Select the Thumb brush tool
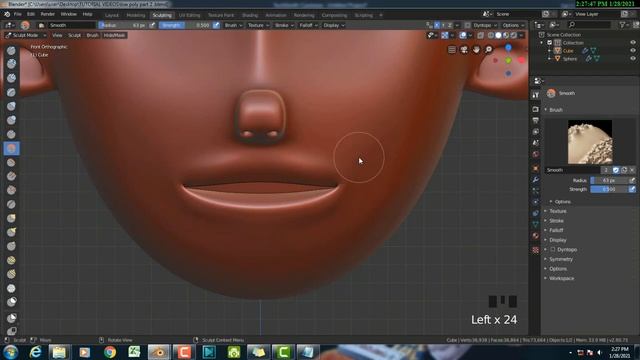 point(11,246)
